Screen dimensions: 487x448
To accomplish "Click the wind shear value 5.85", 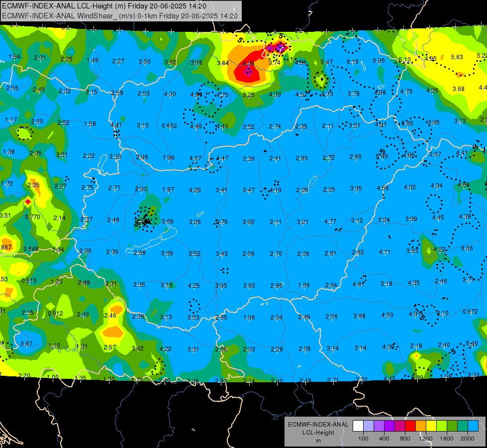I will (407, 123).
